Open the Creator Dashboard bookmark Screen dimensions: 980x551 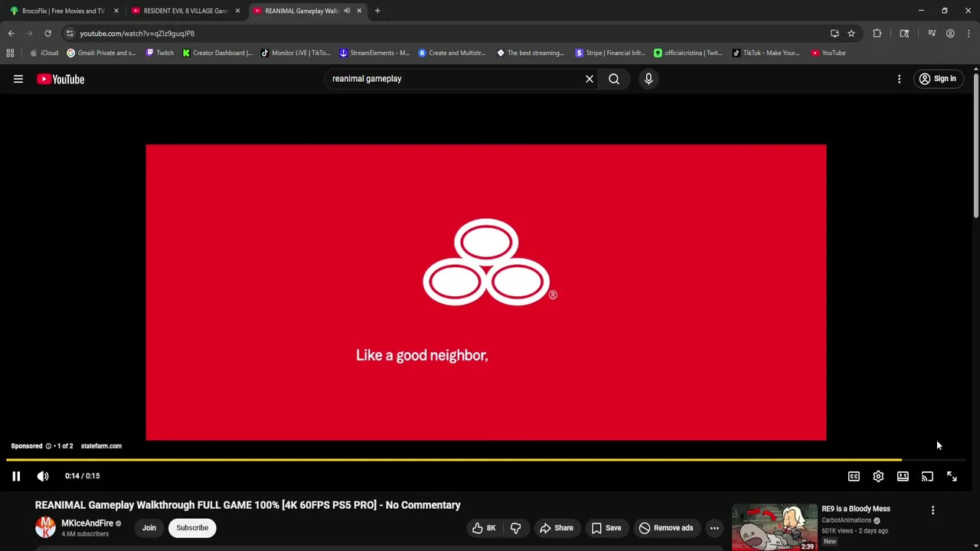point(217,53)
